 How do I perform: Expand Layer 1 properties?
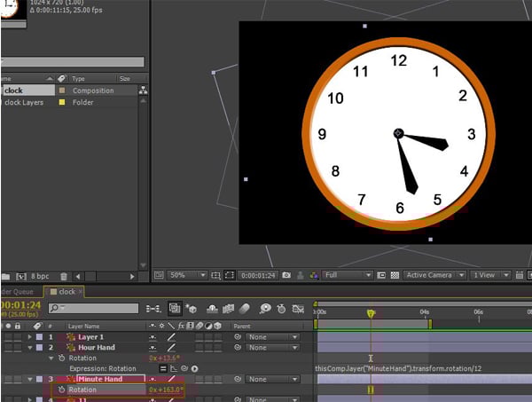(30, 337)
